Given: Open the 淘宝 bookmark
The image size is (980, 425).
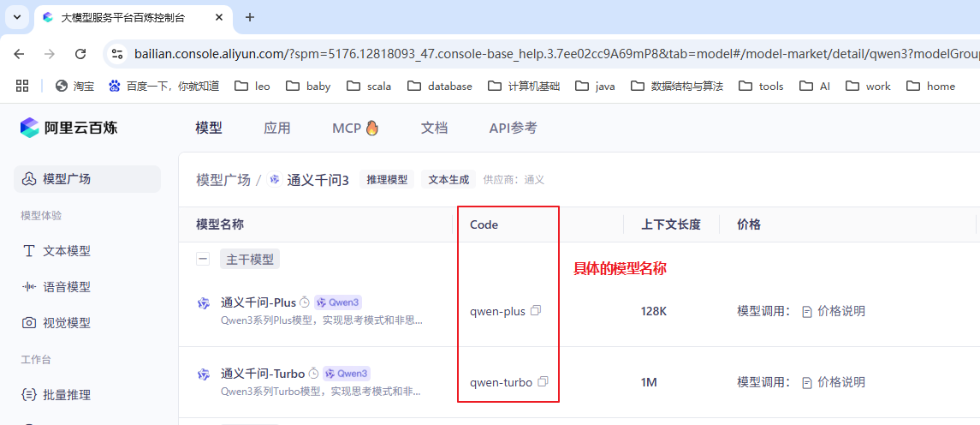Looking at the screenshot, I should coord(75,87).
